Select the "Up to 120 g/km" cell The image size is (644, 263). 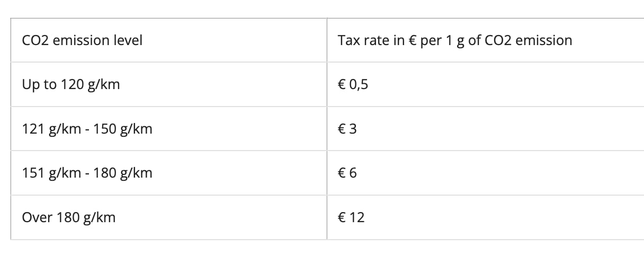coord(71,84)
